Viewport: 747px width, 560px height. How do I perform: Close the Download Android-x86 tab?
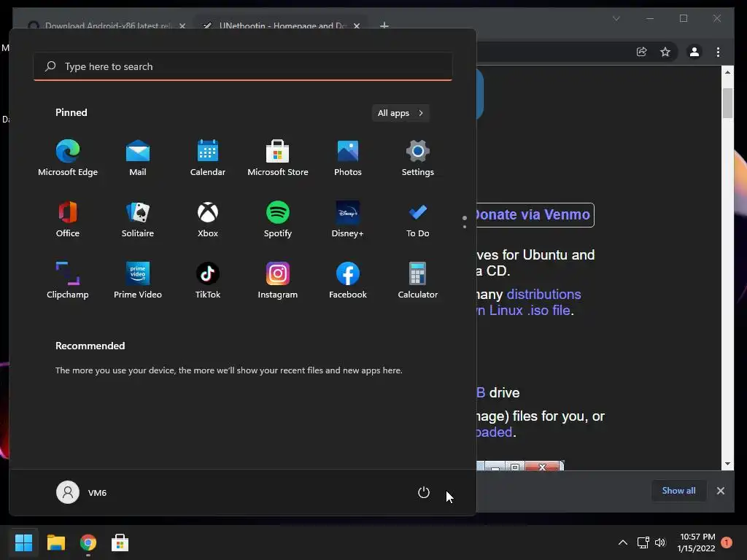[x=182, y=26]
